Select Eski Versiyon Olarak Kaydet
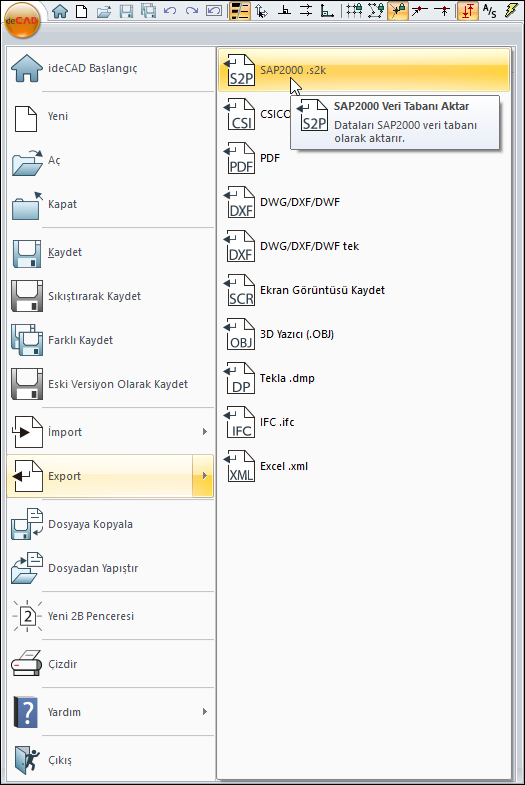525x785 pixels. [x=111, y=384]
